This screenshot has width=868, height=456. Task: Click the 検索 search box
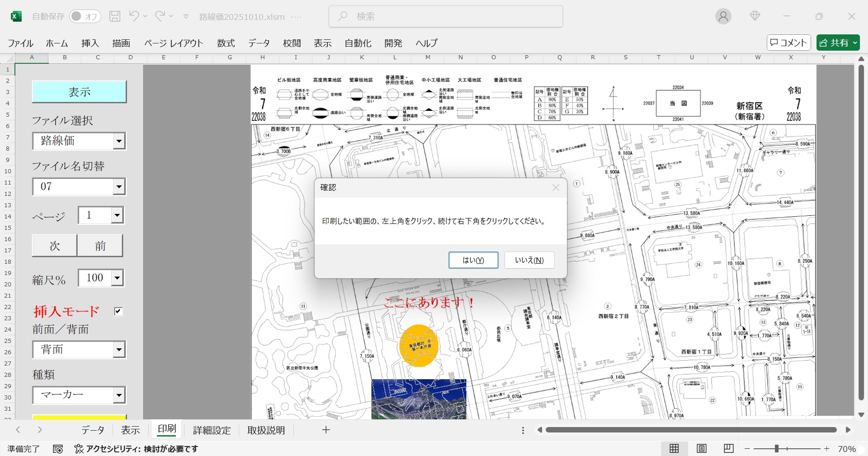[x=445, y=16]
